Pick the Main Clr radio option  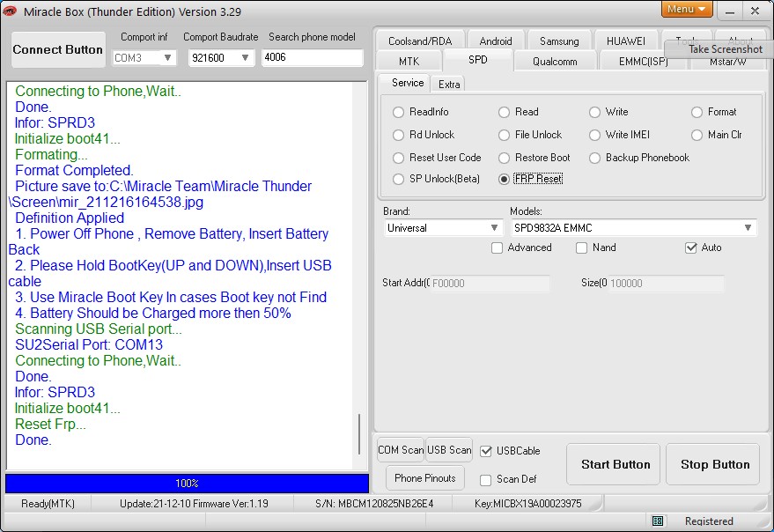point(697,135)
